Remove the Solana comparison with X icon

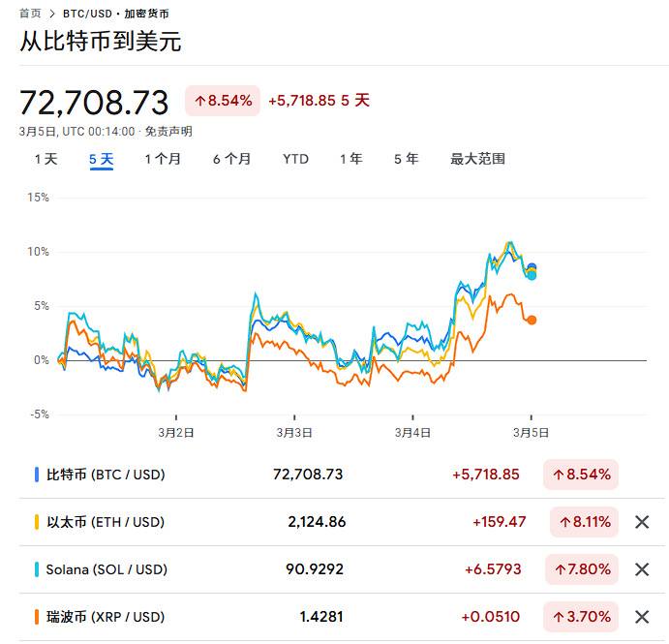(x=641, y=569)
